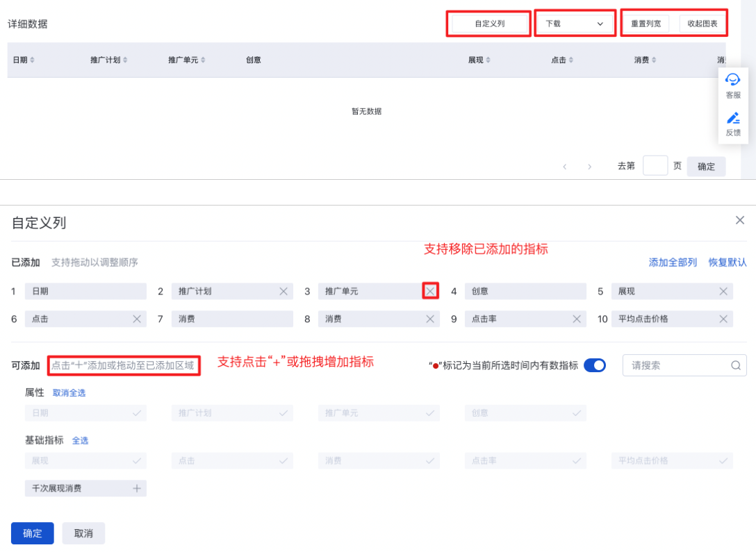This screenshot has height=552, width=756.
Task: Sort table by 日期 column
Action: pos(32,60)
